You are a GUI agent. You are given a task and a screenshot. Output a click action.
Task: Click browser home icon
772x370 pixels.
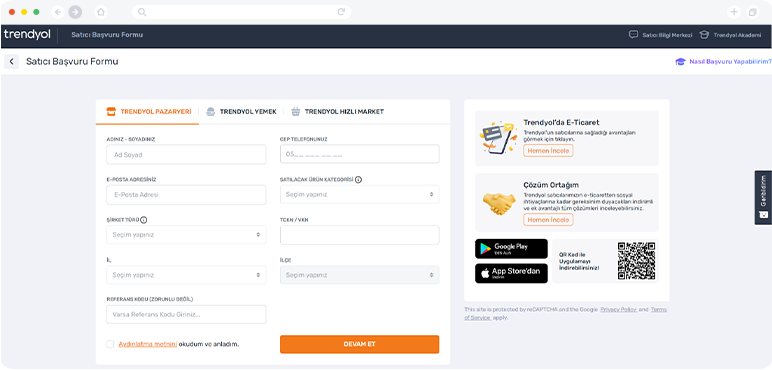(x=100, y=12)
